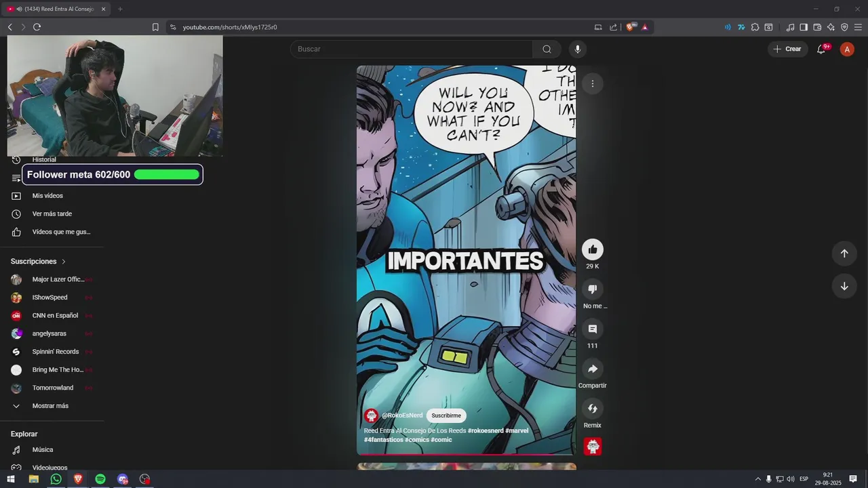Open the system volume control
The width and height of the screenshot is (868, 488).
pyautogui.click(x=791, y=479)
